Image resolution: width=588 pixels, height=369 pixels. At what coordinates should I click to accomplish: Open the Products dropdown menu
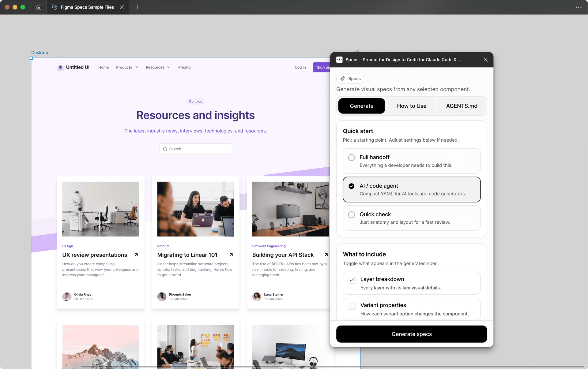tap(126, 67)
